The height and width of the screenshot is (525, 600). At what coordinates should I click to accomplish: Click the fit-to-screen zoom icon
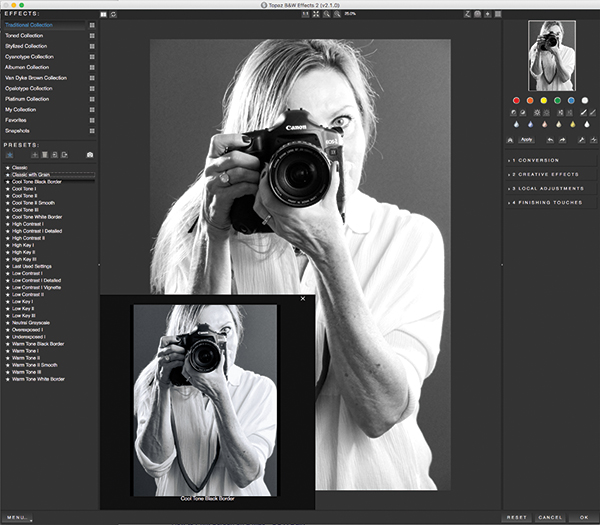click(316, 14)
